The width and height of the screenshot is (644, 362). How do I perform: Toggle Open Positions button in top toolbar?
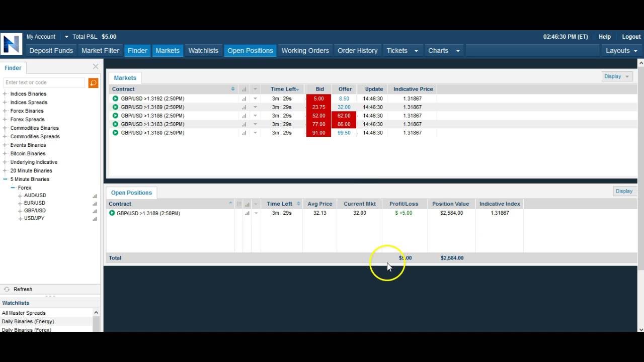(250, 51)
